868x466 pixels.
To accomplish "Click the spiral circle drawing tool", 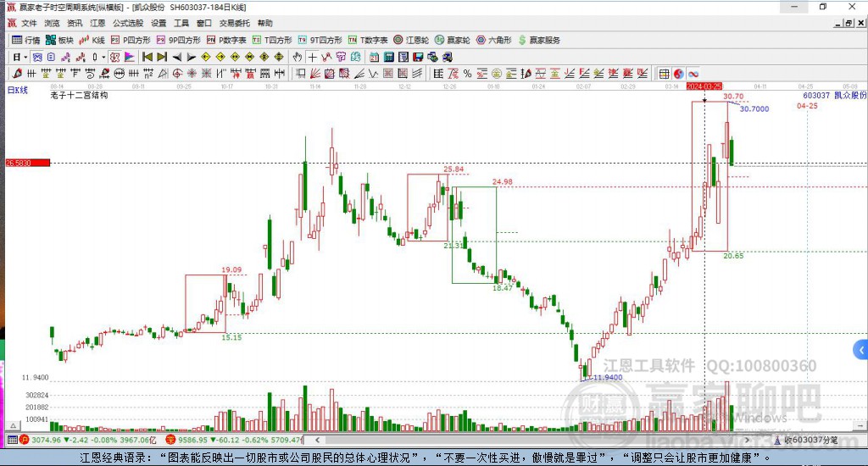I will pyautogui.click(x=177, y=73).
